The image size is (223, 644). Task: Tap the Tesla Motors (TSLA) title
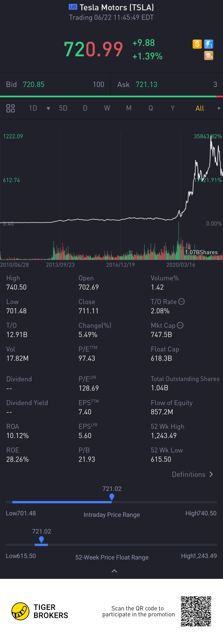click(117, 7)
